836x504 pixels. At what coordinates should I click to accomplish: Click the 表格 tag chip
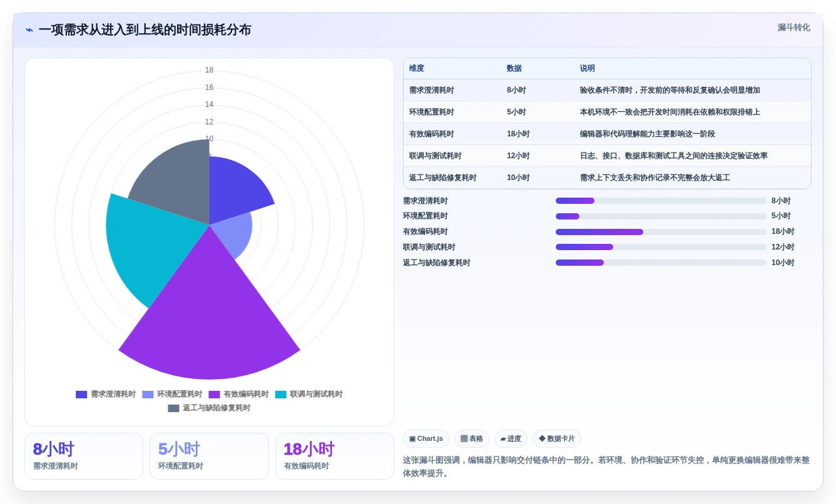click(472, 439)
